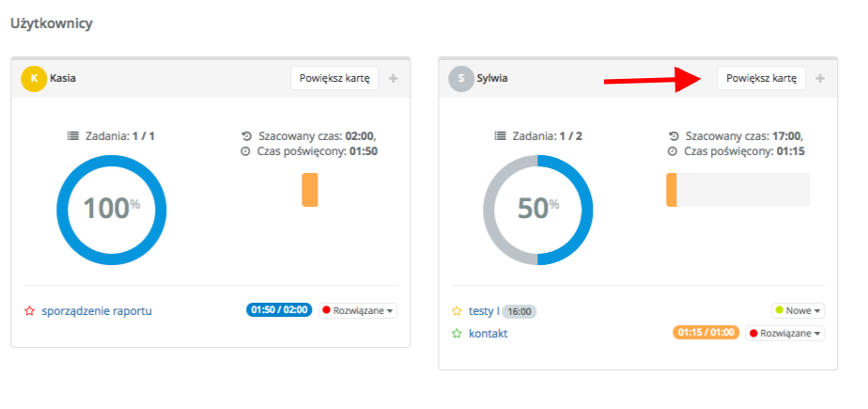Open the kontakt task link
The width and height of the screenshot is (868, 409).
(488, 333)
